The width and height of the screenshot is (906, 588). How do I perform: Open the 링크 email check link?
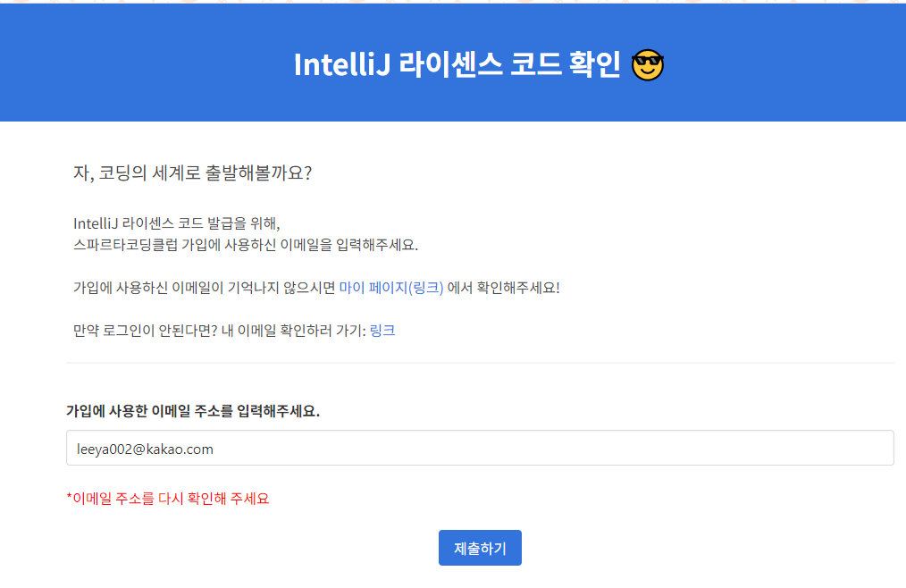pyautogui.click(x=382, y=330)
